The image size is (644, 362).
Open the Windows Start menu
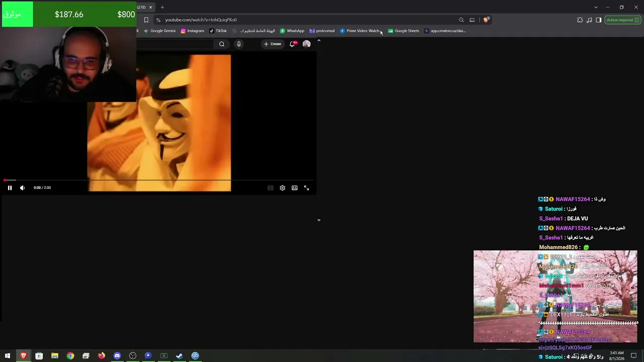click(8, 356)
